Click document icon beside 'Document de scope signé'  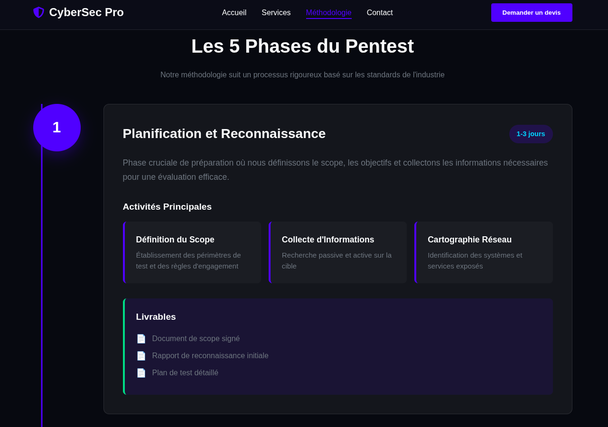tap(141, 338)
